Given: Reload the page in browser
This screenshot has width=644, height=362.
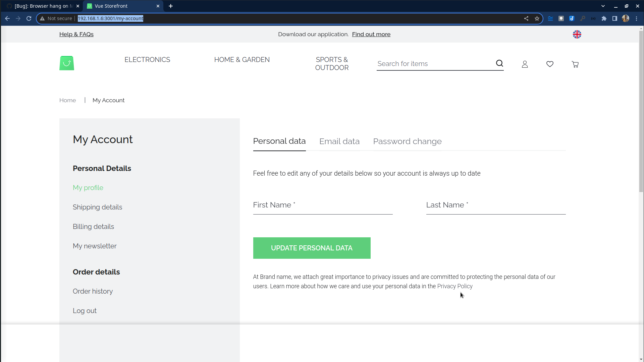Looking at the screenshot, I should 29,18.
